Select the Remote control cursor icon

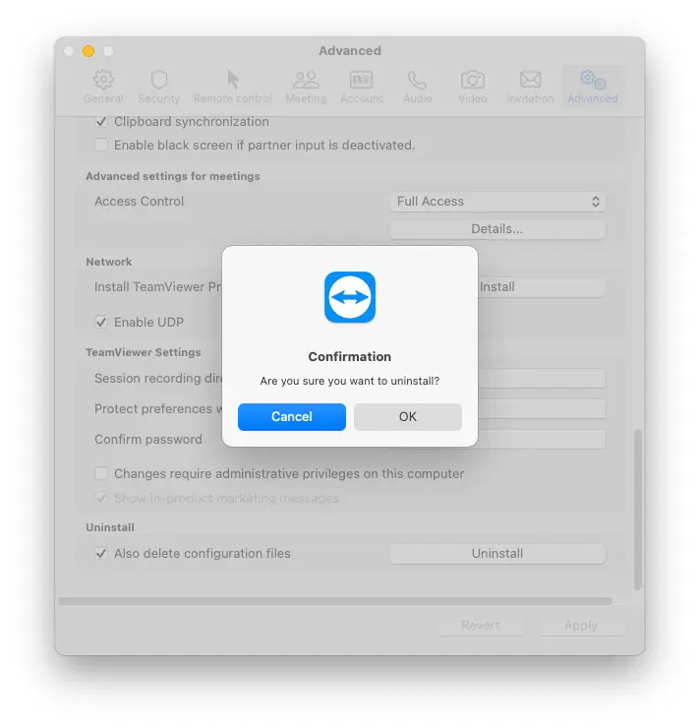pyautogui.click(x=233, y=80)
